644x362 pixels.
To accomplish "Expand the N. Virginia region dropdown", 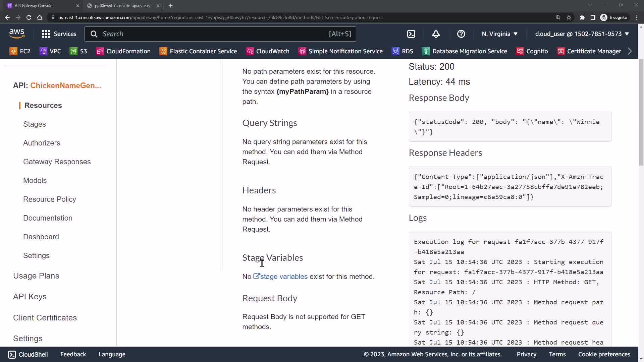I will coord(500,34).
